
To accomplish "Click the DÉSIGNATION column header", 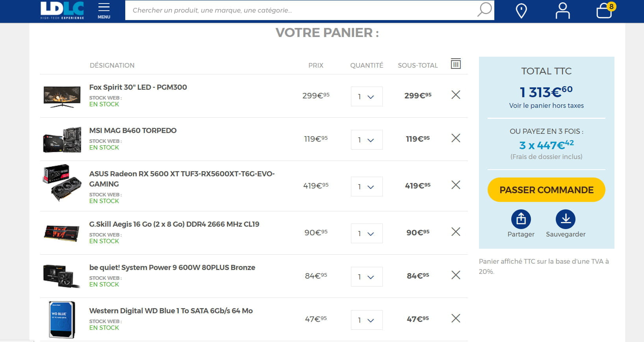I will click(112, 65).
